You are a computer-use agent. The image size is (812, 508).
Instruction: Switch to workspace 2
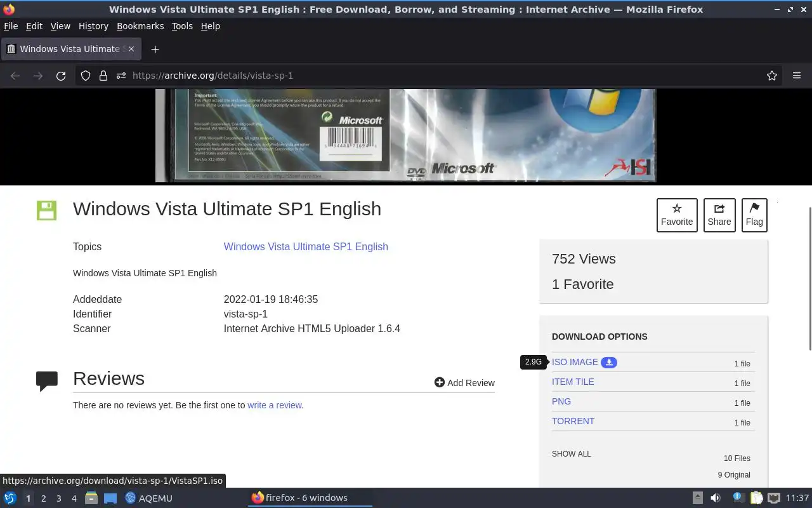(43, 498)
